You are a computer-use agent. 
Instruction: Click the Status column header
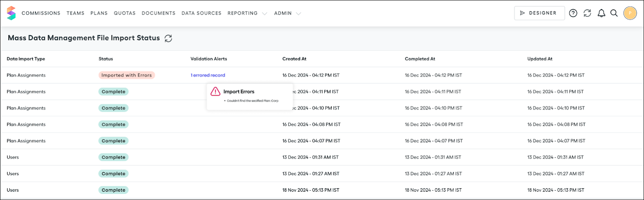tap(106, 59)
